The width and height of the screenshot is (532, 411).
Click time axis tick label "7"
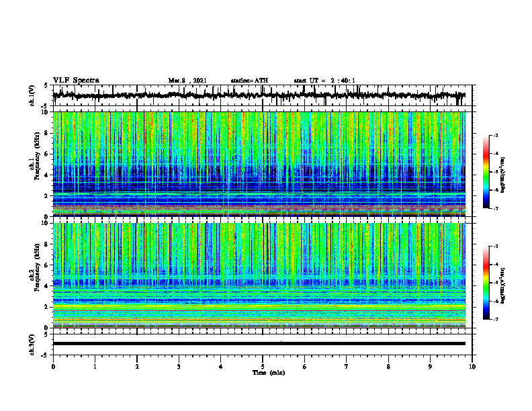coord(347,367)
